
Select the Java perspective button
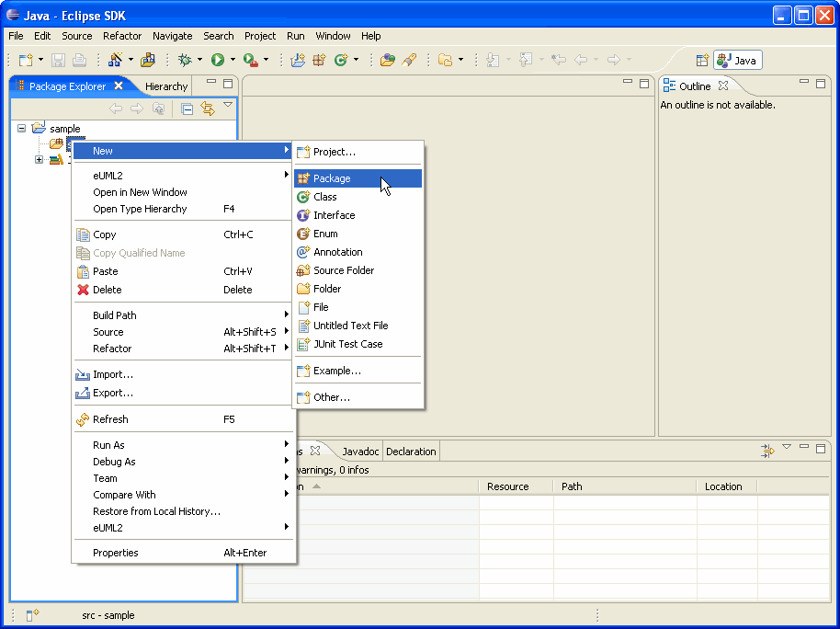pos(738,61)
